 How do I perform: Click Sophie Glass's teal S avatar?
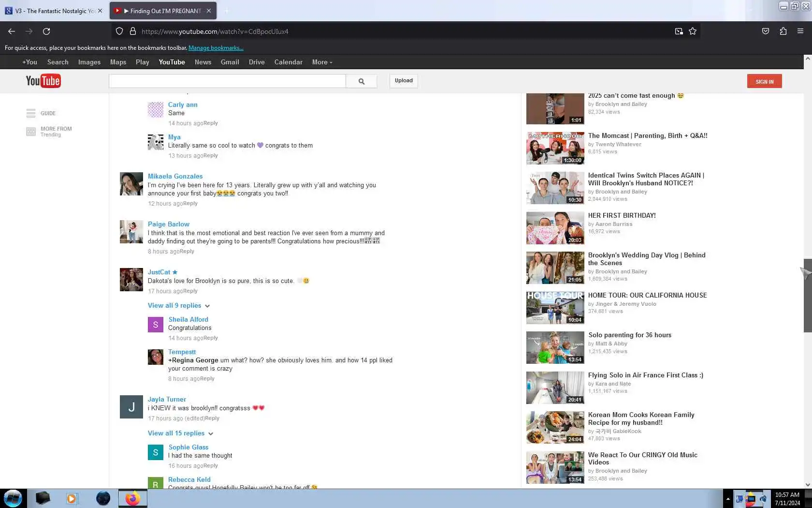click(x=156, y=452)
